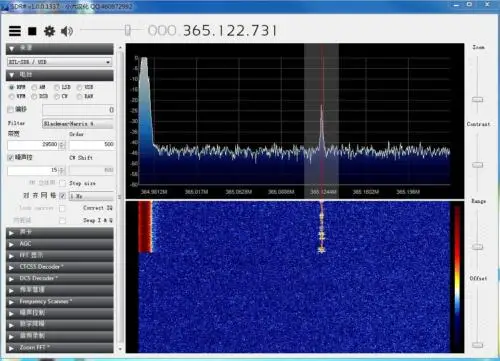The height and width of the screenshot is (361, 500).
Task: Click the 365 MHz frequency digits
Action: (x=197, y=31)
